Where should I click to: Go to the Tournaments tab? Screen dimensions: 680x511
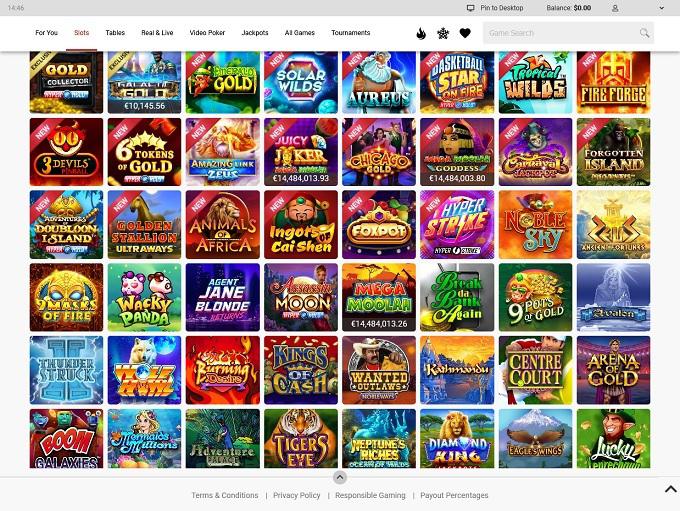pos(351,33)
